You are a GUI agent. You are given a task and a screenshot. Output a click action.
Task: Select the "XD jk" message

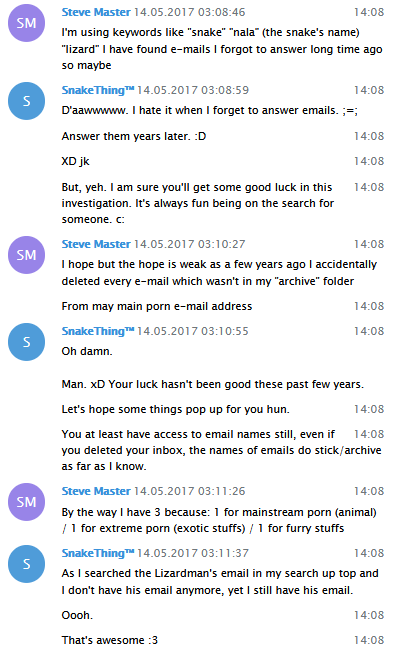[x=75, y=161]
